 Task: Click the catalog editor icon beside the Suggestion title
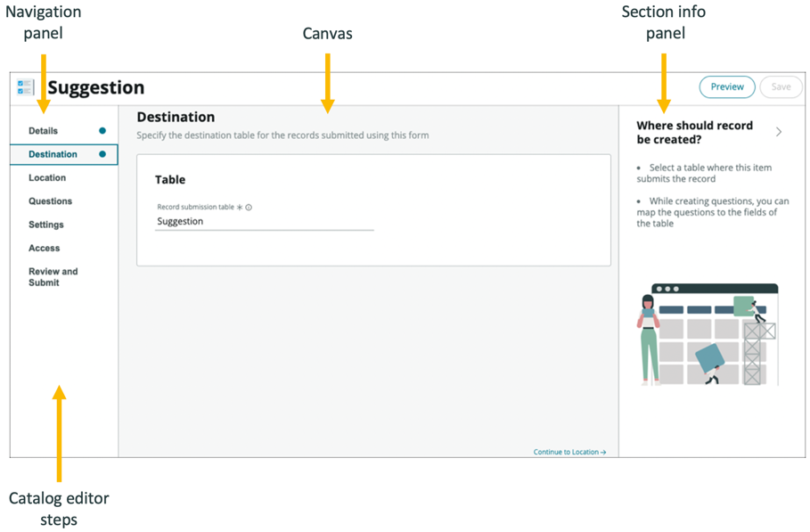point(25,86)
